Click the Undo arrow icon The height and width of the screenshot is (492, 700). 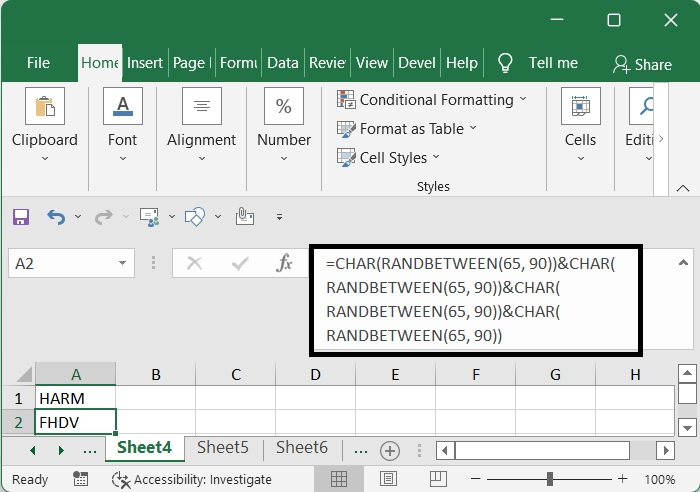(56, 216)
